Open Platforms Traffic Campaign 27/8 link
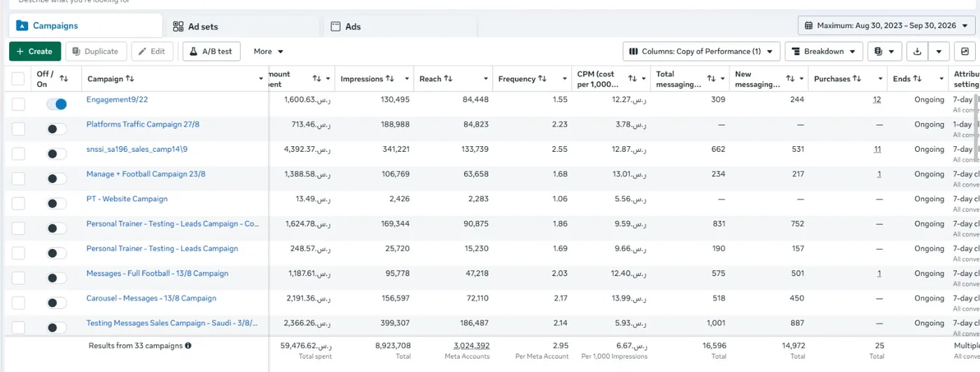980x372 pixels. pos(143,124)
